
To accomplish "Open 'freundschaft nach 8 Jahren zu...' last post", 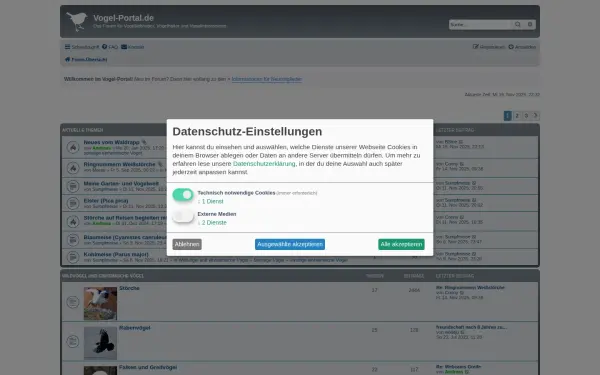I will click(x=471, y=327).
